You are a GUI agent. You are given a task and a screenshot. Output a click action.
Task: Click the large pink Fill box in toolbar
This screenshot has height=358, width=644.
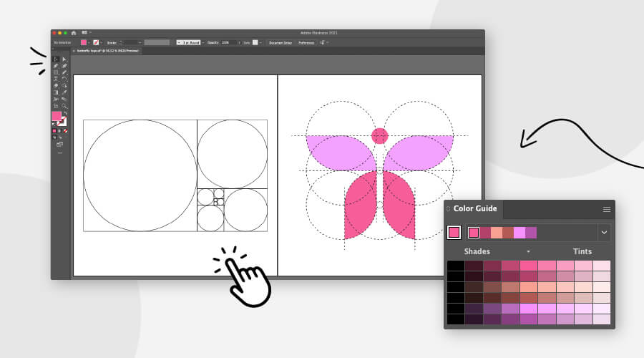(57, 116)
